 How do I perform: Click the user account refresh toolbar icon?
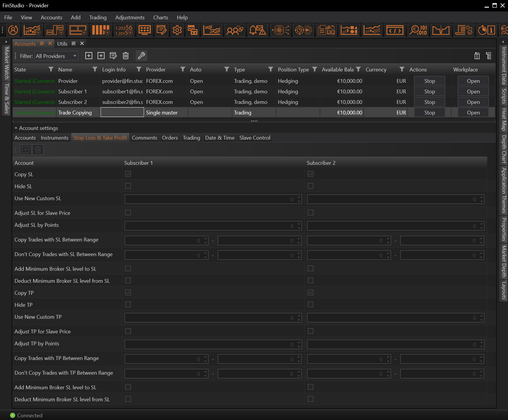pos(13,30)
